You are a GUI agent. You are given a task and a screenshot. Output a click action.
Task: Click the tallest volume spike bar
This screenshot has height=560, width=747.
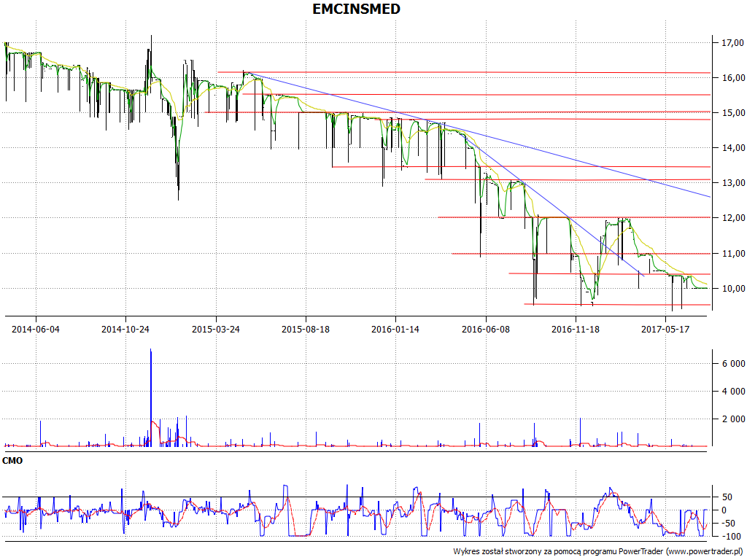150,397
